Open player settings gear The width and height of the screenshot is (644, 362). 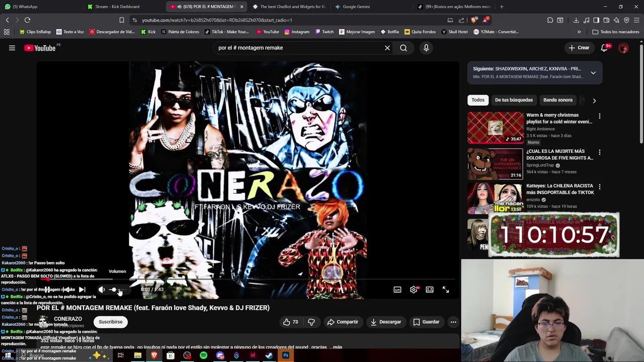click(x=414, y=290)
